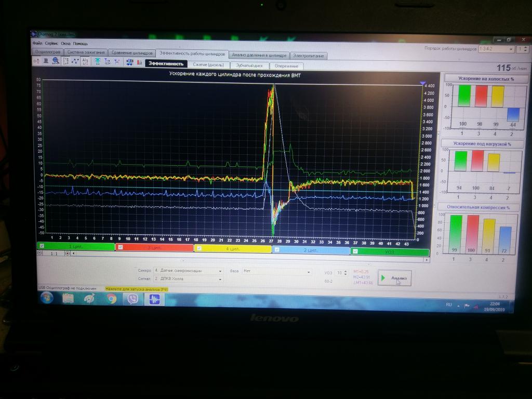Click the bold B toolbar icon
Screen dimensions: 532x399
pyautogui.click(x=46, y=61)
